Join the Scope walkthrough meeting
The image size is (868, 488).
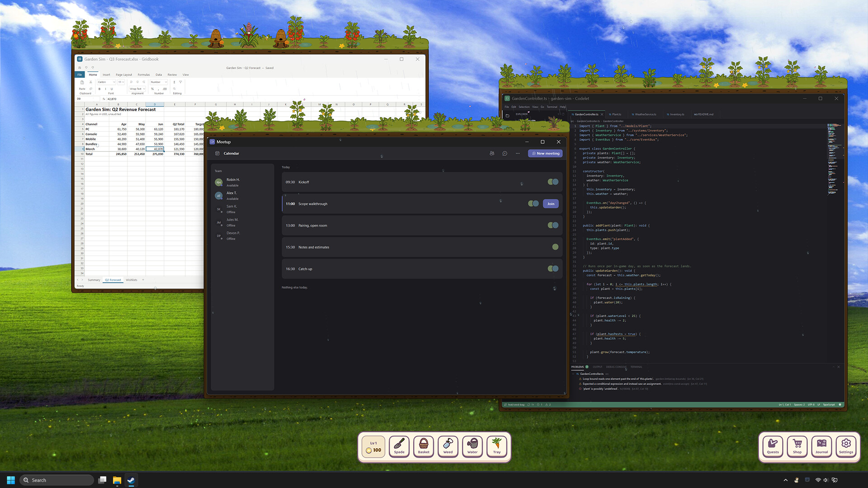551,204
